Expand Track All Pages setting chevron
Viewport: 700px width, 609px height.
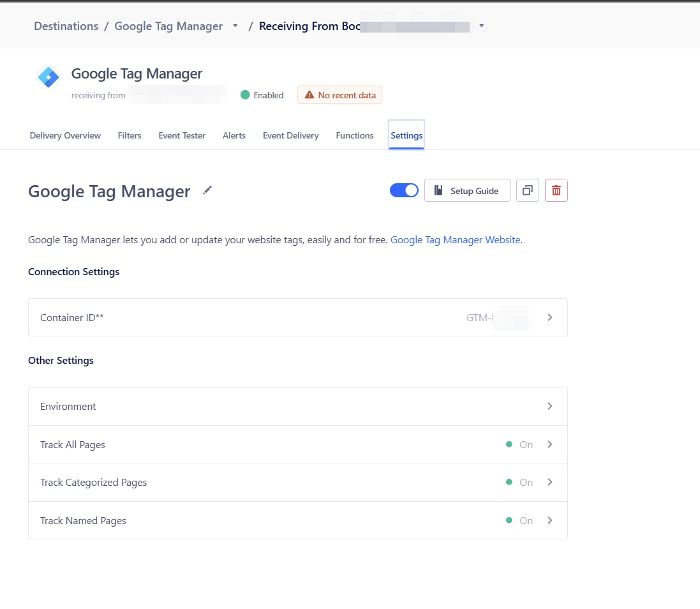tap(550, 445)
